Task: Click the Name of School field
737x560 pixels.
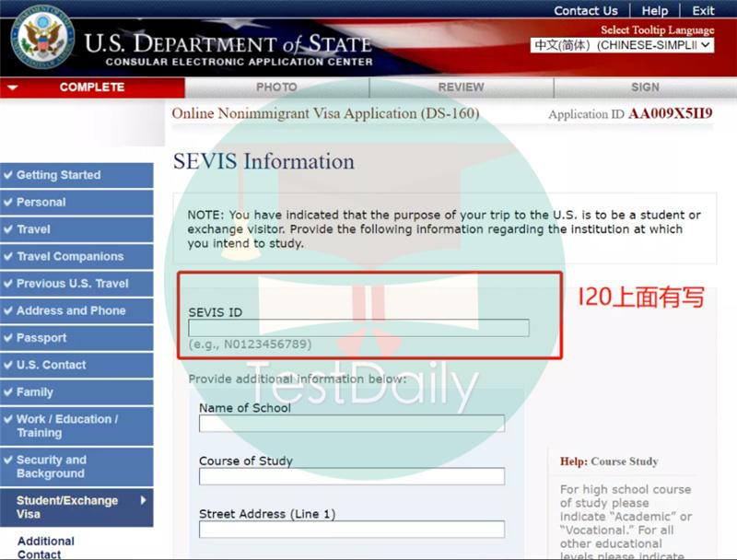Action: point(352,424)
